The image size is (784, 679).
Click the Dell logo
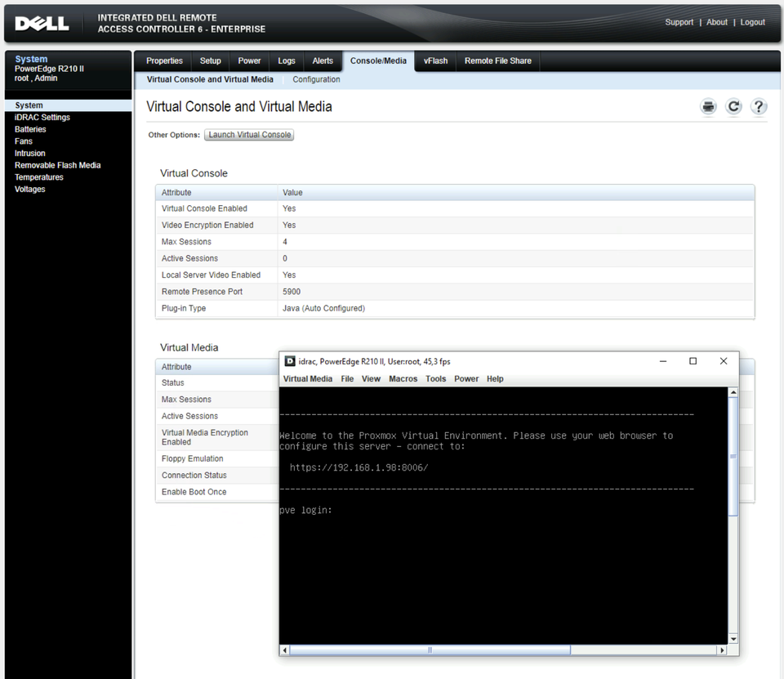click(x=42, y=24)
